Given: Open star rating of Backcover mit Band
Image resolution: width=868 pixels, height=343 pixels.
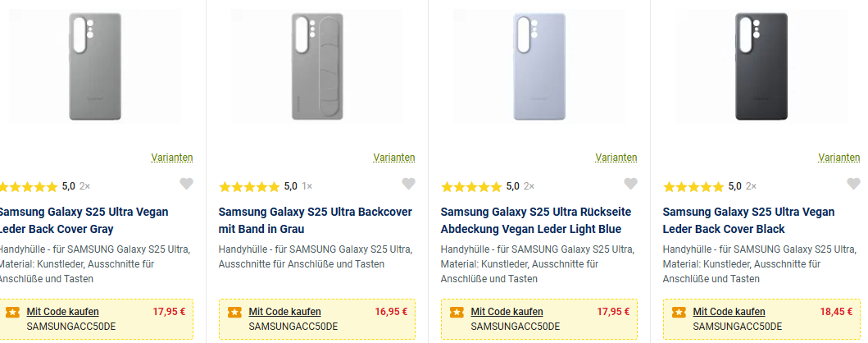Looking at the screenshot, I should coord(249,186).
